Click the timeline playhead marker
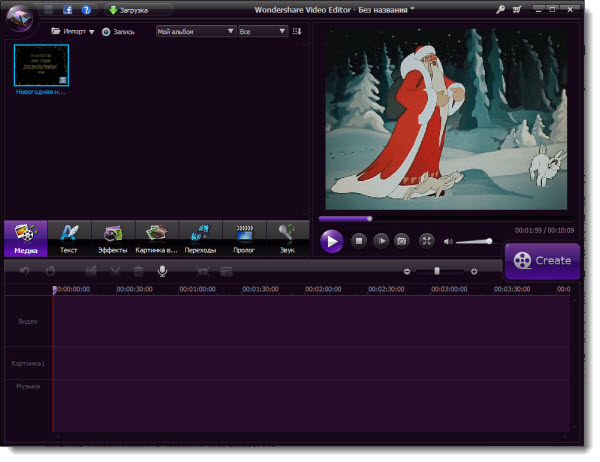Viewport: 600px width, 462px height. click(54, 290)
